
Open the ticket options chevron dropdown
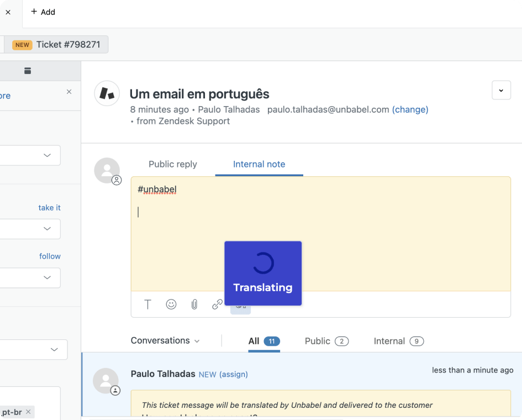pyautogui.click(x=501, y=90)
